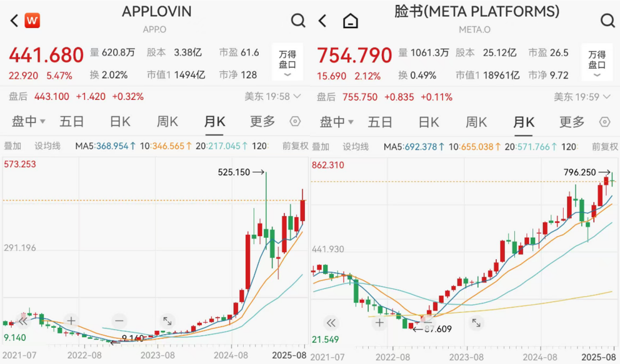Tap after-hours price 443.100

click(x=52, y=96)
